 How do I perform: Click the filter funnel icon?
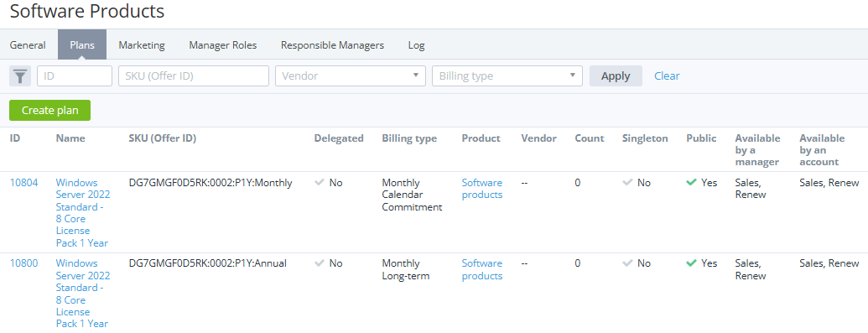point(20,75)
